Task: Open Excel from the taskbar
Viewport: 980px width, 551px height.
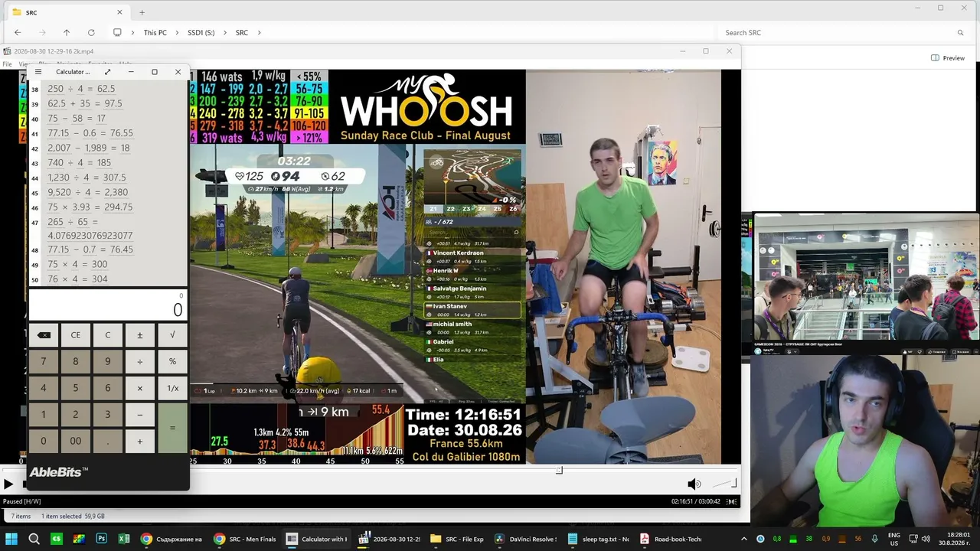Action: tap(123, 539)
